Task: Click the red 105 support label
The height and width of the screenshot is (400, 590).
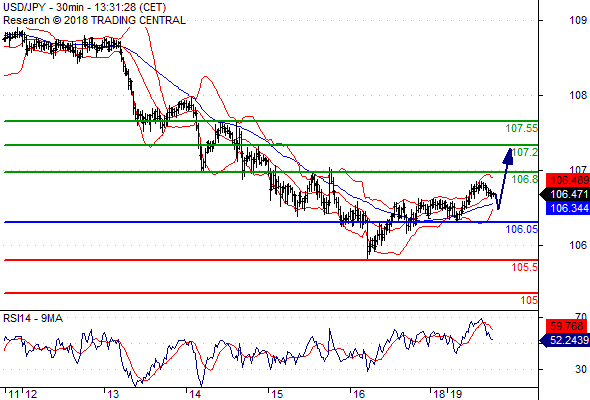Action: point(529,300)
